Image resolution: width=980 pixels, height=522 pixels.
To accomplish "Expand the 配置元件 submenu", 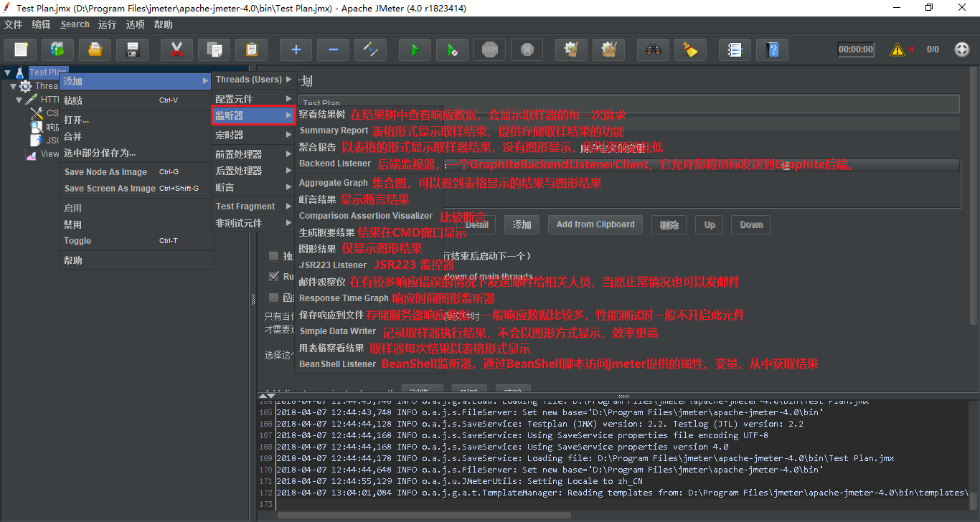I will (254, 98).
